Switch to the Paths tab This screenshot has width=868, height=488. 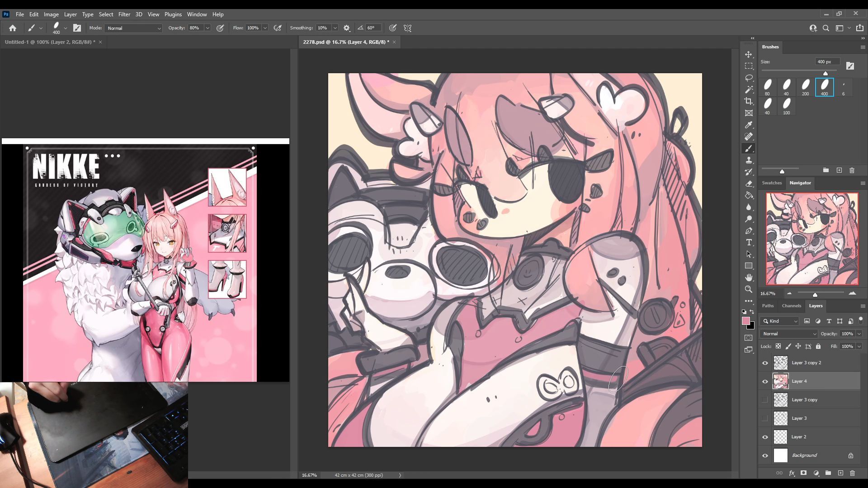click(768, 306)
